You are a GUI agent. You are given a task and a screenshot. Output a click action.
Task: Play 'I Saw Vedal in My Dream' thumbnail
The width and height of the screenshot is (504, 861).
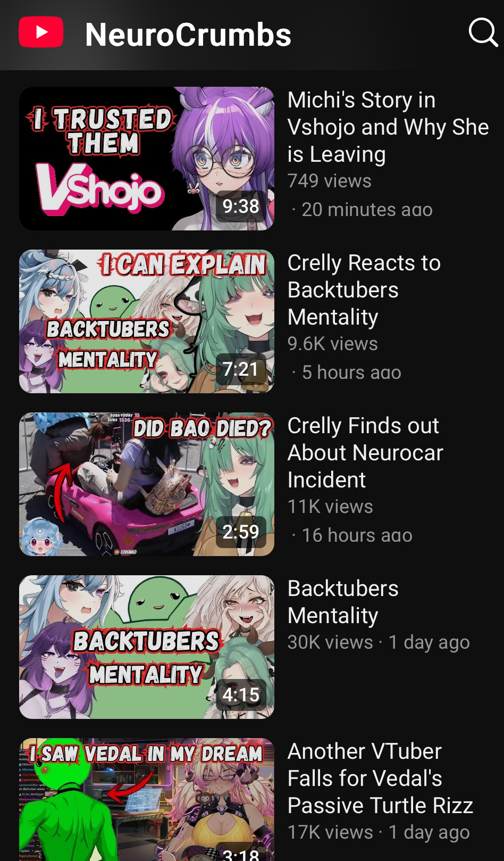click(147, 799)
